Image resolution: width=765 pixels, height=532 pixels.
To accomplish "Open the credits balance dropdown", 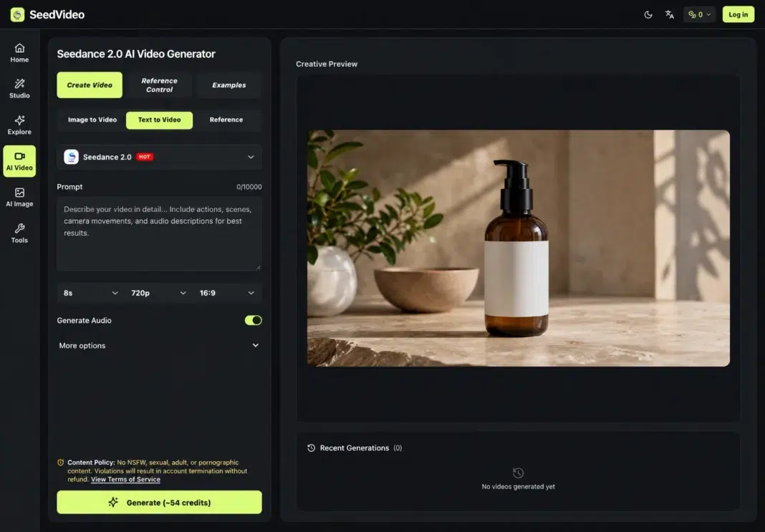I will (x=699, y=14).
